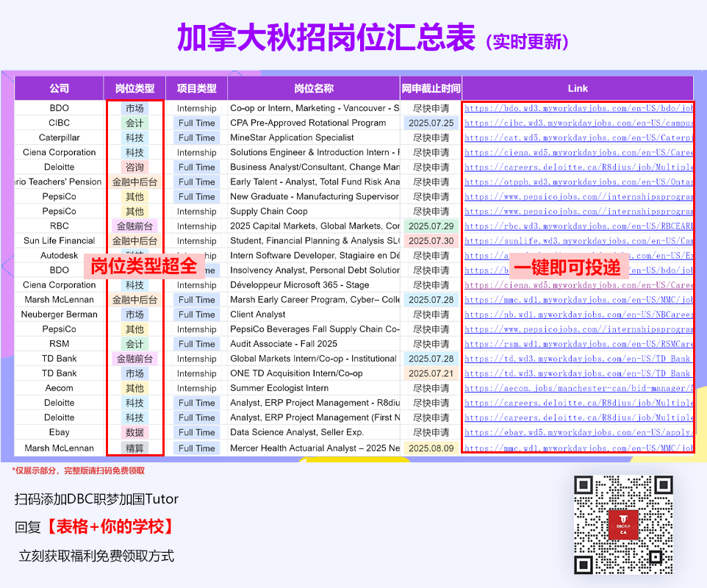Click the 岗位类型 column header
The width and height of the screenshot is (707, 588).
tap(134, 88)
